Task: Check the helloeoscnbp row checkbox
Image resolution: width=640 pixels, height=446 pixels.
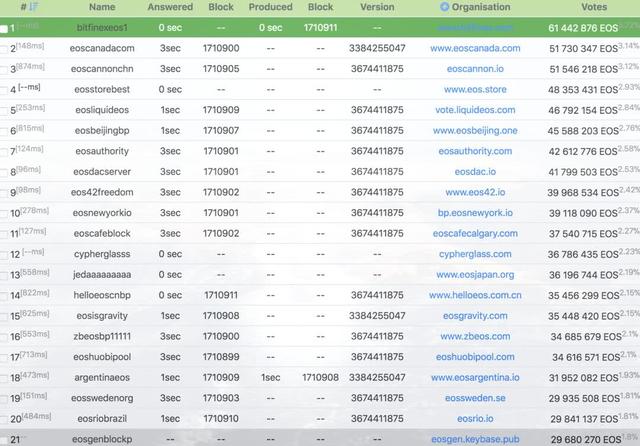Action: (x=4, y=296)
